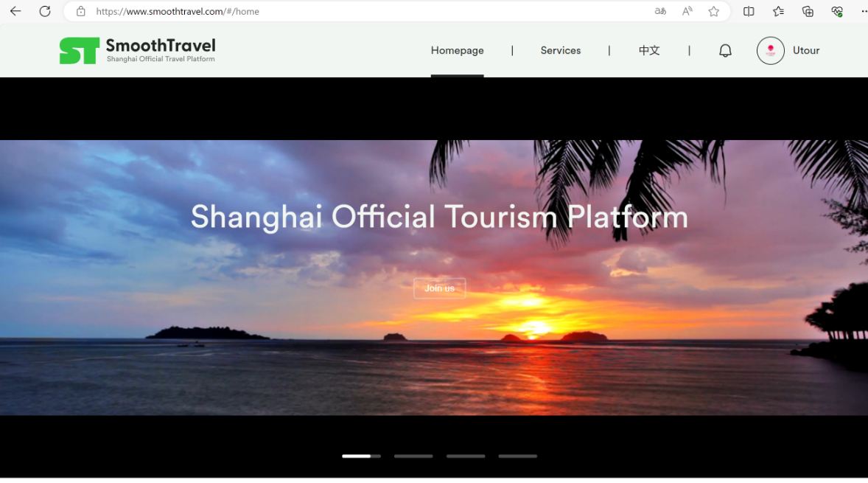Open Browser essentials heart icon
Screen dimensions: 868x483
[837, 11]
